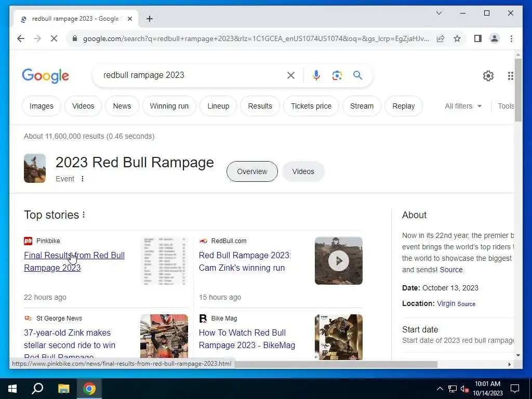Select the Replay chip
Image resolution: width=532 pixels, height=399 pixels.
coord(404,106)
